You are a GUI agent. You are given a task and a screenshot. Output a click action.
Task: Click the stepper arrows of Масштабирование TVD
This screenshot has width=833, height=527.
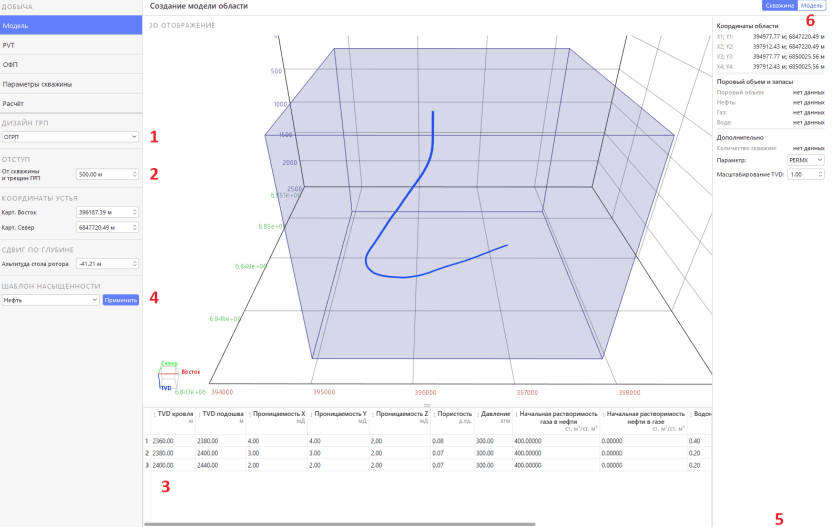pyautogui.click(x=819, y=174)
